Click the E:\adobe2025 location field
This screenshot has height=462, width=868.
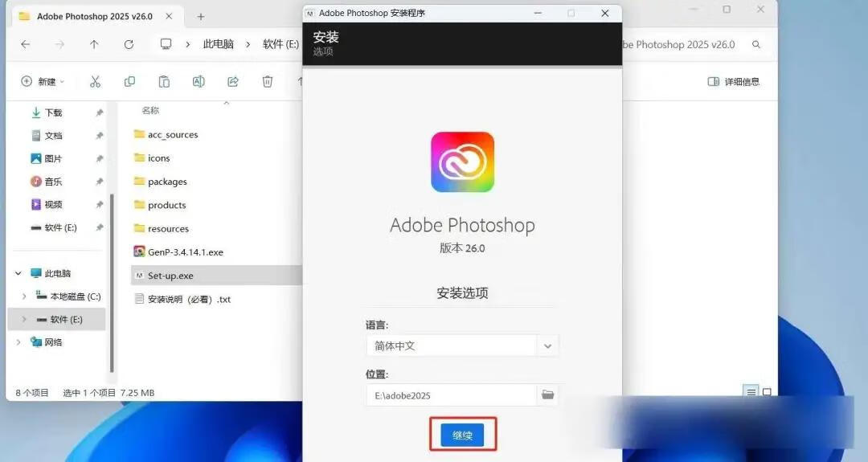coord(451,395)
